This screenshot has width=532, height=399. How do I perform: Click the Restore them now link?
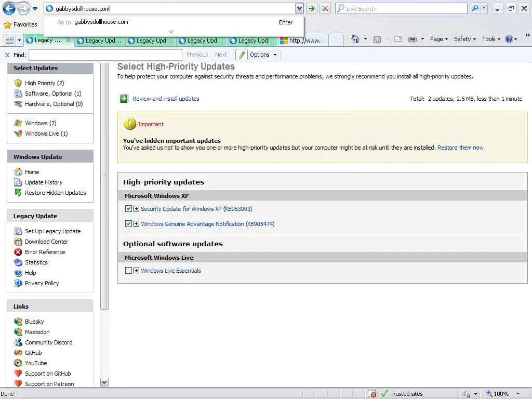point(460,148)
